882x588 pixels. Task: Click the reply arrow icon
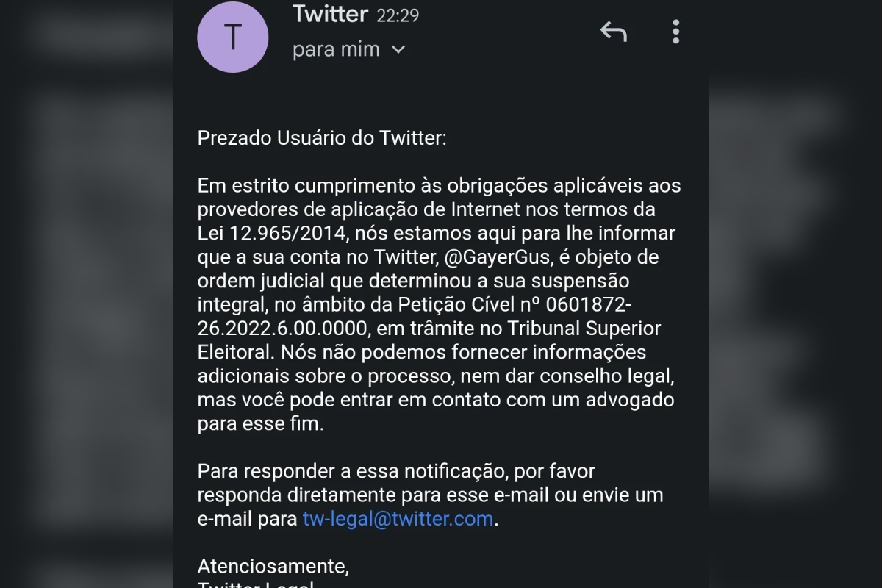(613, 32)
